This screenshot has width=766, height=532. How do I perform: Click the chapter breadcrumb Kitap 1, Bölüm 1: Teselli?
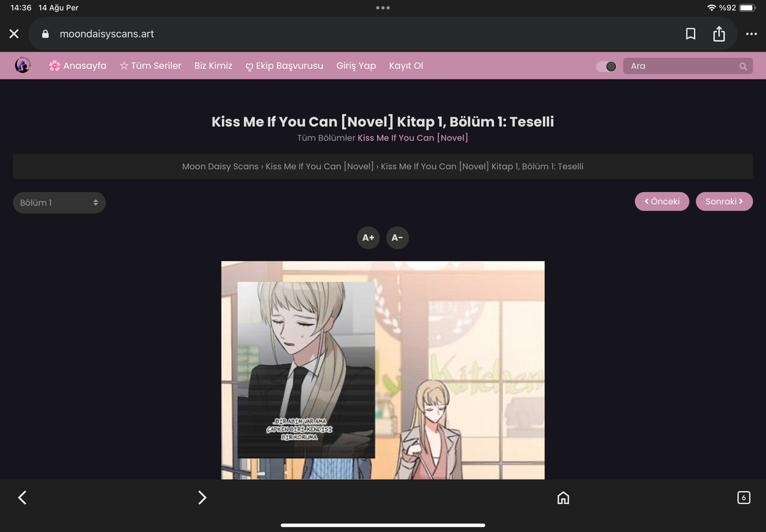pos(482,166)
